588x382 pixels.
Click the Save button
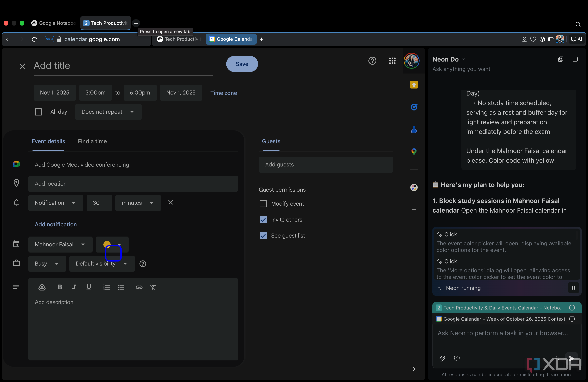[x=242, y=64]
